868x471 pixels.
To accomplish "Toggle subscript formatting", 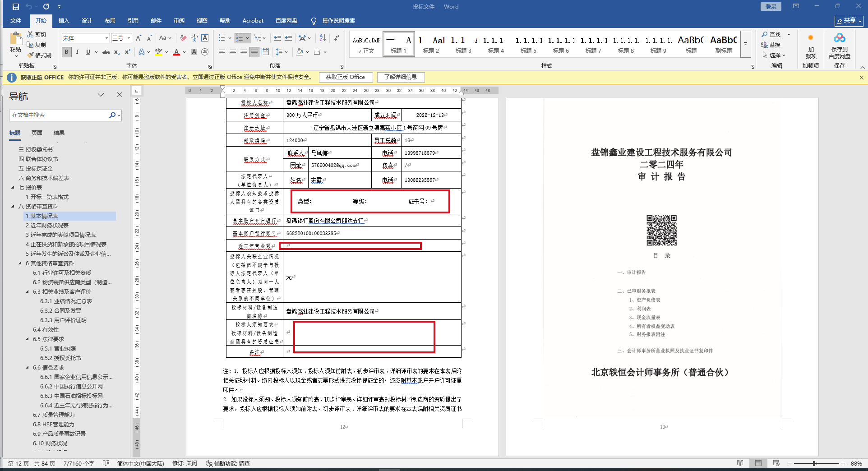I will (117, 52).
